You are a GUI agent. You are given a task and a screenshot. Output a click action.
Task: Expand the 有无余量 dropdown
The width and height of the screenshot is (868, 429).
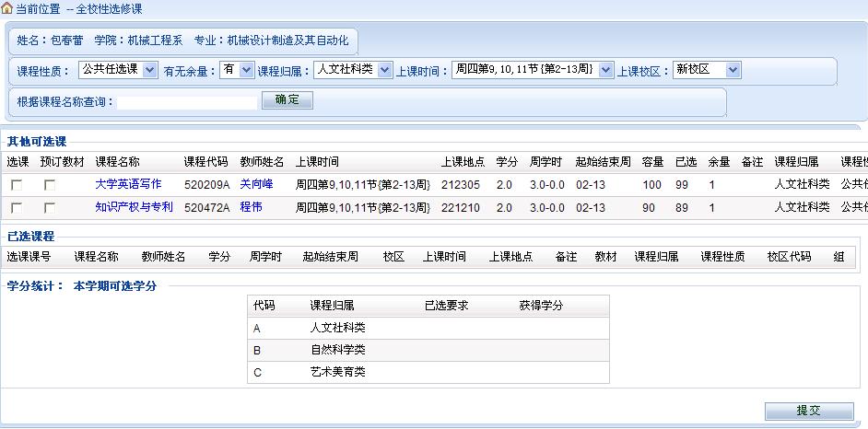[235, 70]
